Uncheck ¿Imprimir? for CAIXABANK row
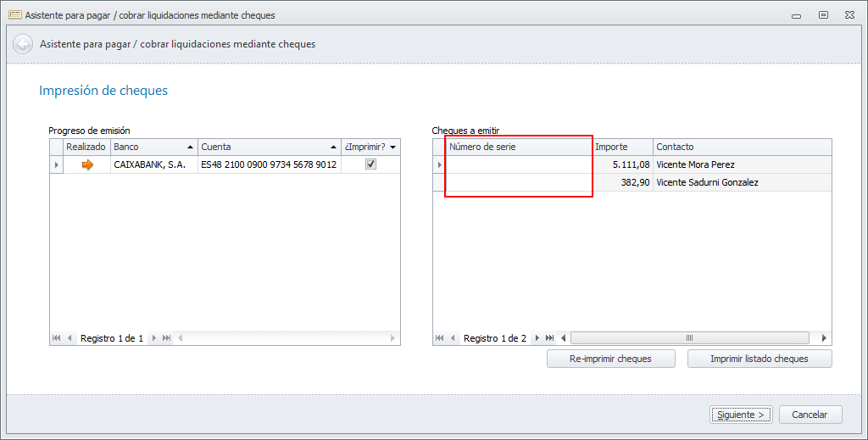868x440 pixels. (371, 164)
